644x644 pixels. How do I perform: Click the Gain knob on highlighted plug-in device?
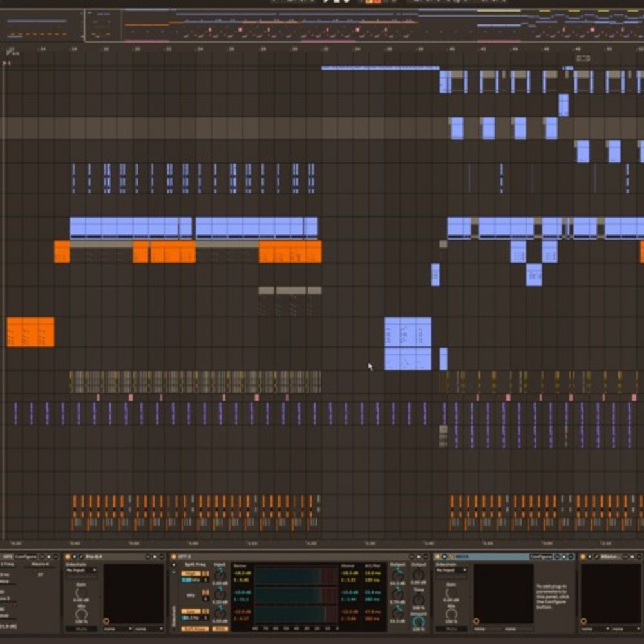click(x=451, y=592)
